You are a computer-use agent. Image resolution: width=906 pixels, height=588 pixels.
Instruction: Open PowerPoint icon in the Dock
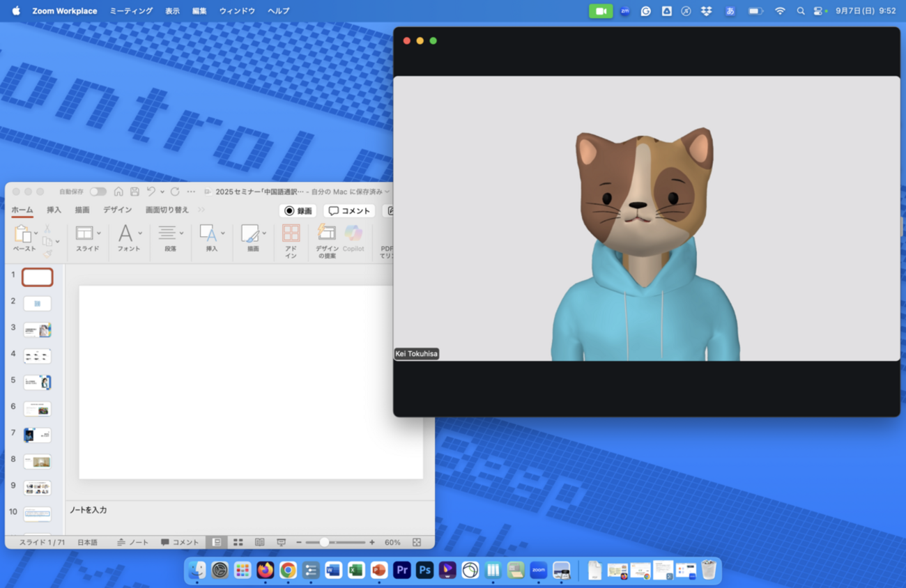tap(379, 570)
